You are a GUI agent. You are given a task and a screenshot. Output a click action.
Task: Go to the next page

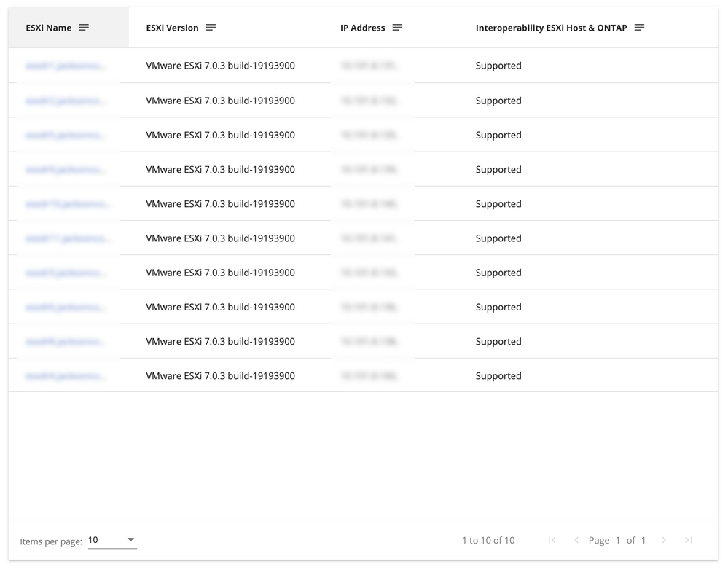pos(664,540)
